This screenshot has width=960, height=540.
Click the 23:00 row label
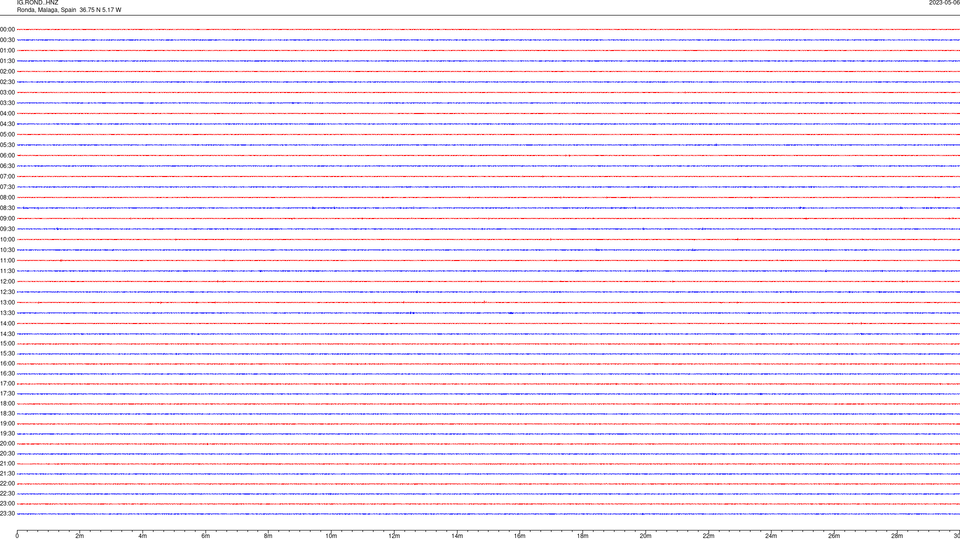[7, 504]
